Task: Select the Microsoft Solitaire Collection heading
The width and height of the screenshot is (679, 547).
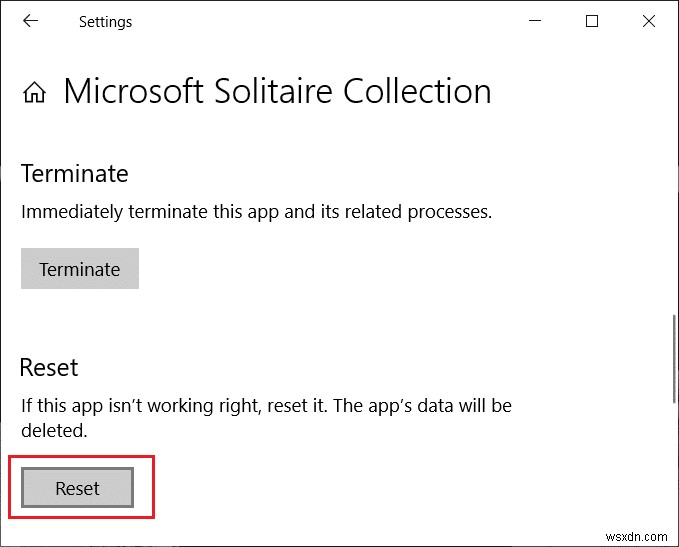Action: click(x=278, y=91)
